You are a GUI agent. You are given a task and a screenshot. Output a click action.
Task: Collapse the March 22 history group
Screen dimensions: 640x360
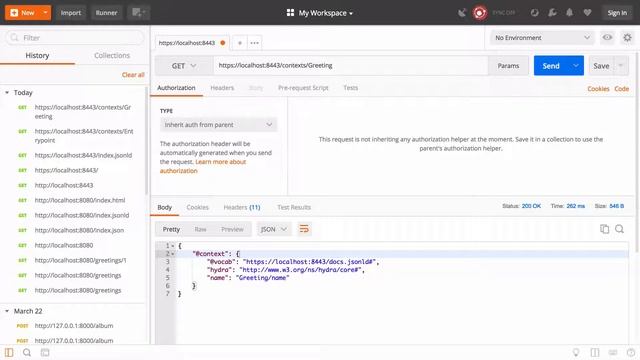pyautogui.click(x=7, y=311)
